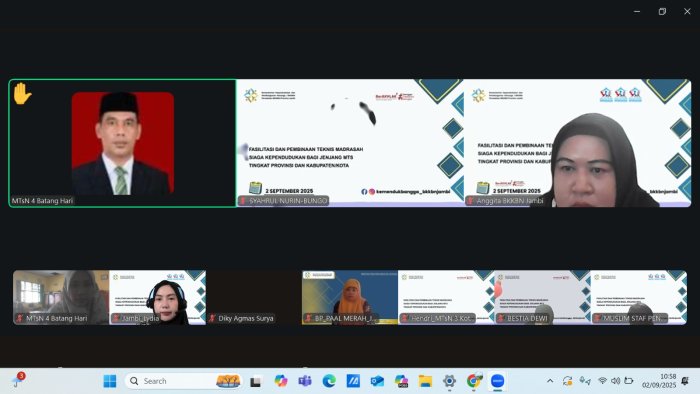Open Settings gear from the taskbar
This screenshot has height=394, width=700.
450,381
